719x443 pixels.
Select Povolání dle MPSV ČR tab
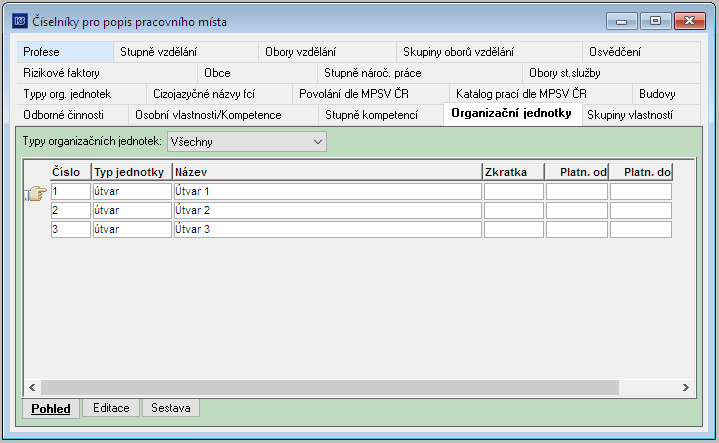coord(371,94)
